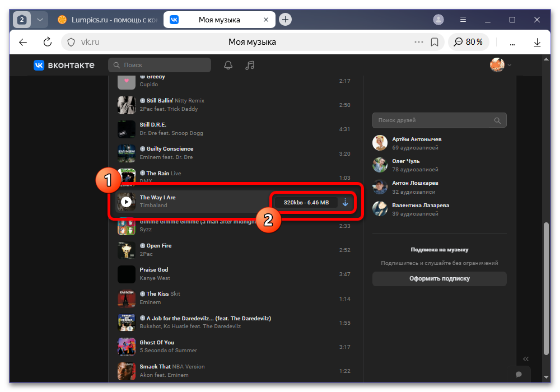Click artist 5 Seconds of Summer
Viewport: 560px width, 392px height.
(x=168, y=351)
